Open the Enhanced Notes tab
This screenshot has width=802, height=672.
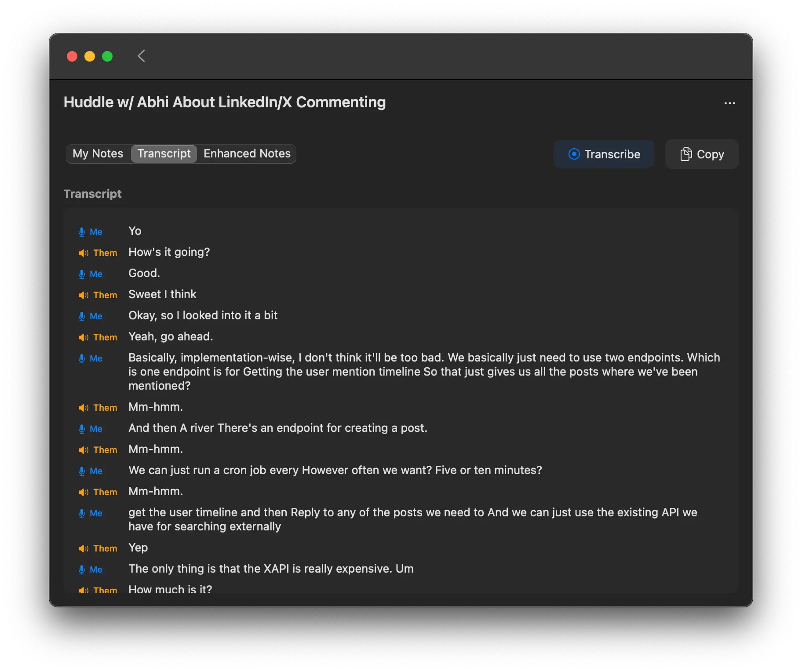(x=247, y=153)
